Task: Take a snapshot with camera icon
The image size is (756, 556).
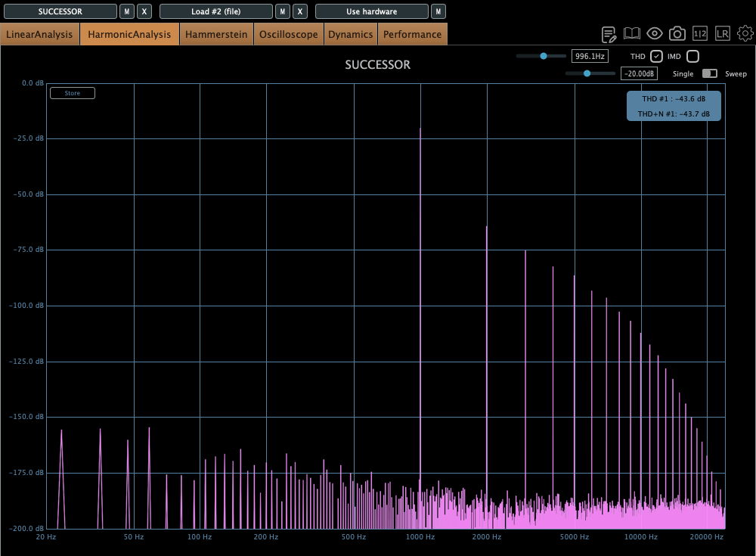Action: click(677, 34)
